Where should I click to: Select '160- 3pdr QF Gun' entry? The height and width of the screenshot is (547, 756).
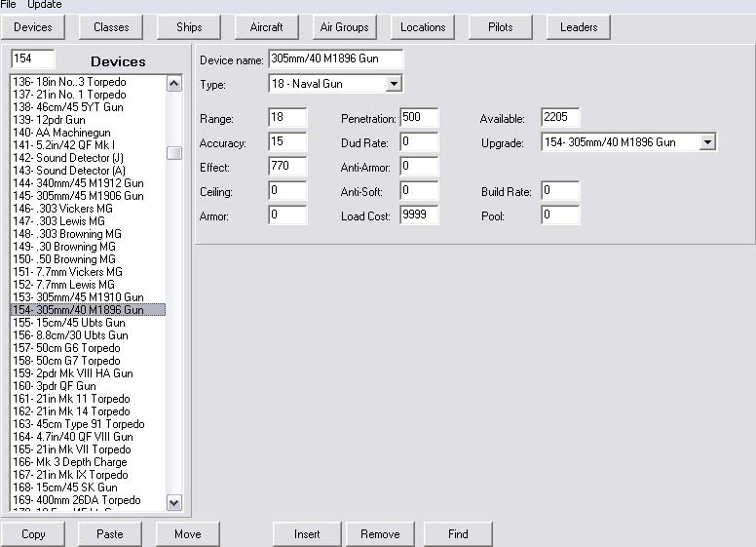88,386
